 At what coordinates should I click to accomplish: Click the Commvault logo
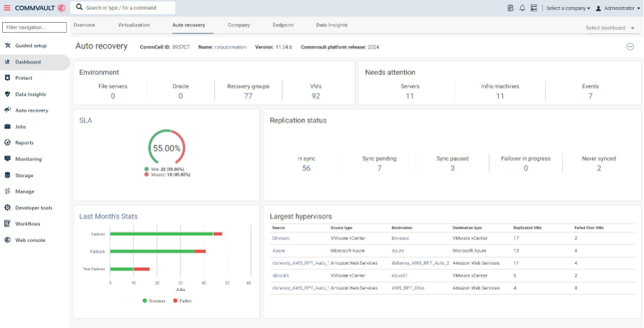click(x=40, y=8)
